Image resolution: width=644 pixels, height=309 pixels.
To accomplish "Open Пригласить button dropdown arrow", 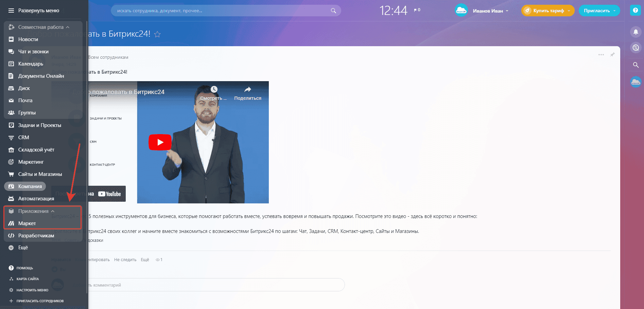I will (614, 11).
